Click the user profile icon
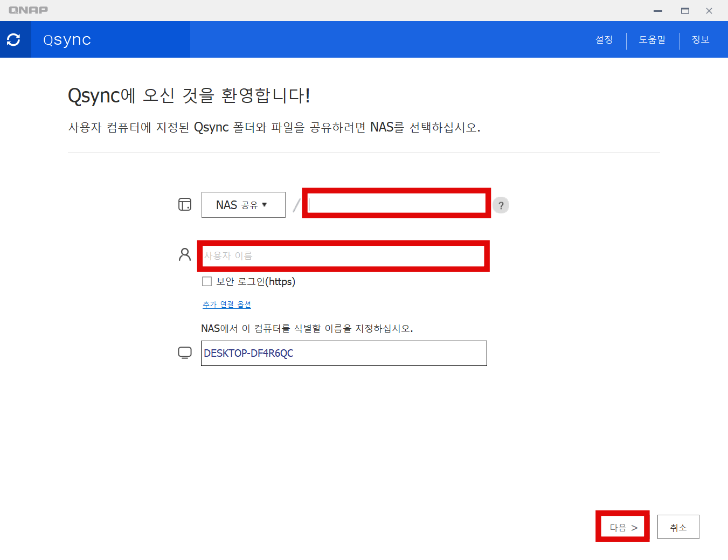728x560 pixels. 185,254
